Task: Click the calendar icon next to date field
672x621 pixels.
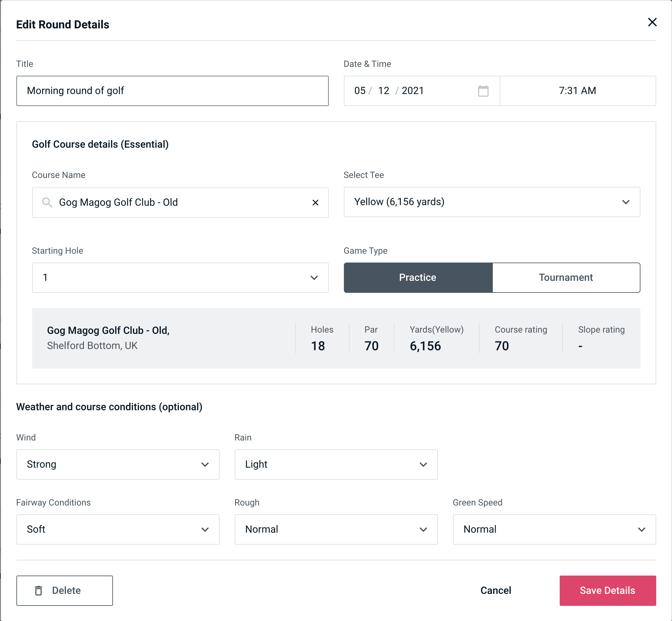Action: tap(483, 90)
